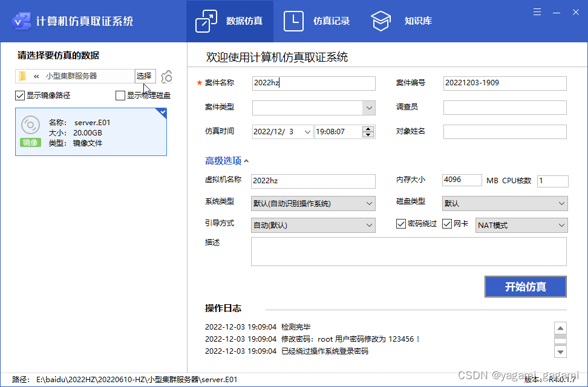Image resolution: width=588 pixels, height=387 pixels.
Task: Click the 类型: 镜像文件 text
Action: pos(76,143)
